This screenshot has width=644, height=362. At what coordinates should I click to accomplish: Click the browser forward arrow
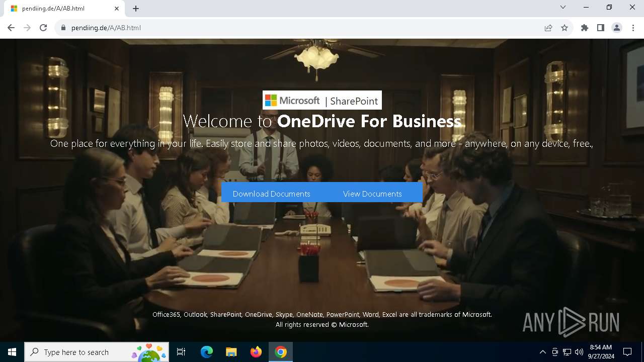[27, 28]
